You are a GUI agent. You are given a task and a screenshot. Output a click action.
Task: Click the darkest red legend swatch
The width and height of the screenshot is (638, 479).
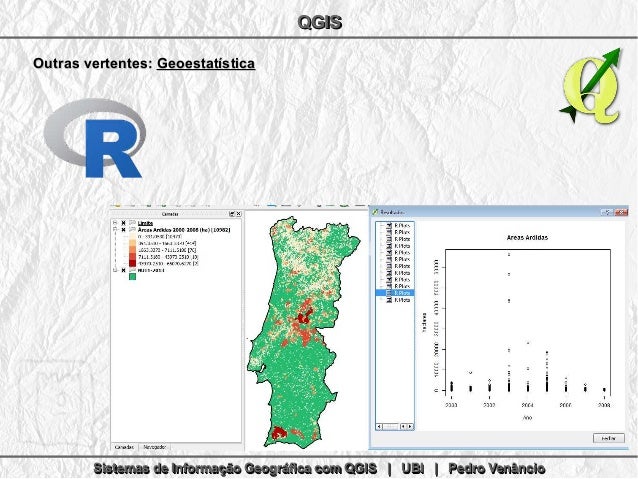point(133,263)
